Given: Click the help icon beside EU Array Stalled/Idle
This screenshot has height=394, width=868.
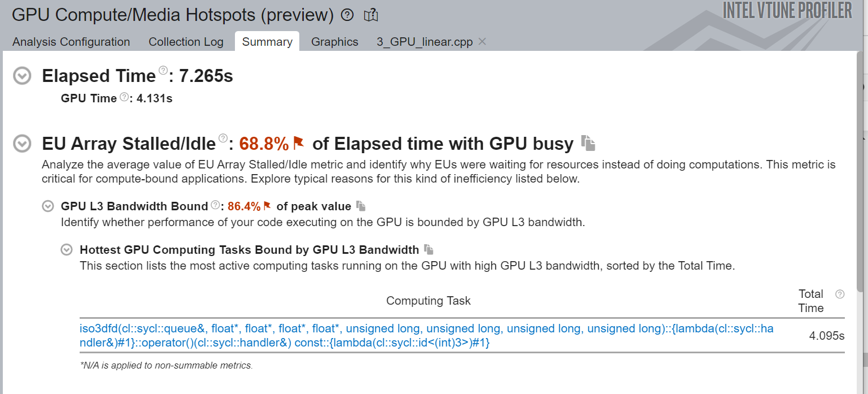Looking at the screenshot, I should click(223, 138).
